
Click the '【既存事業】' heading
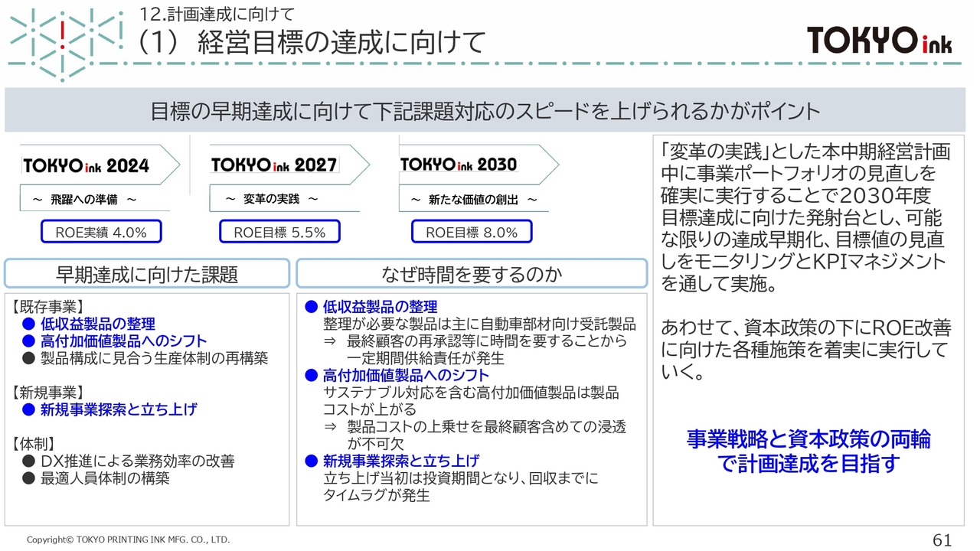(x=47, y=307)
